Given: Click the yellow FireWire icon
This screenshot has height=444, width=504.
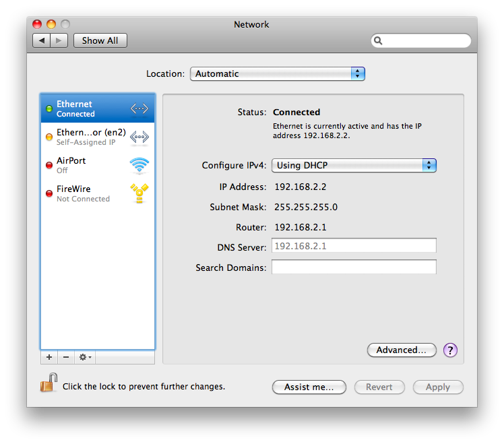Looking at the screenshot, I should pyautogui.click(x=139, y=193).
